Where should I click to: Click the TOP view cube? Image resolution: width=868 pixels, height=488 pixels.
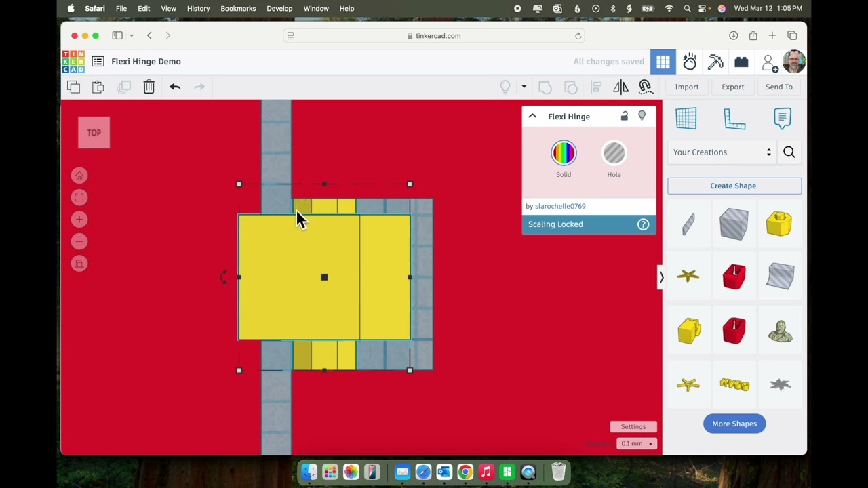[94, 132]
